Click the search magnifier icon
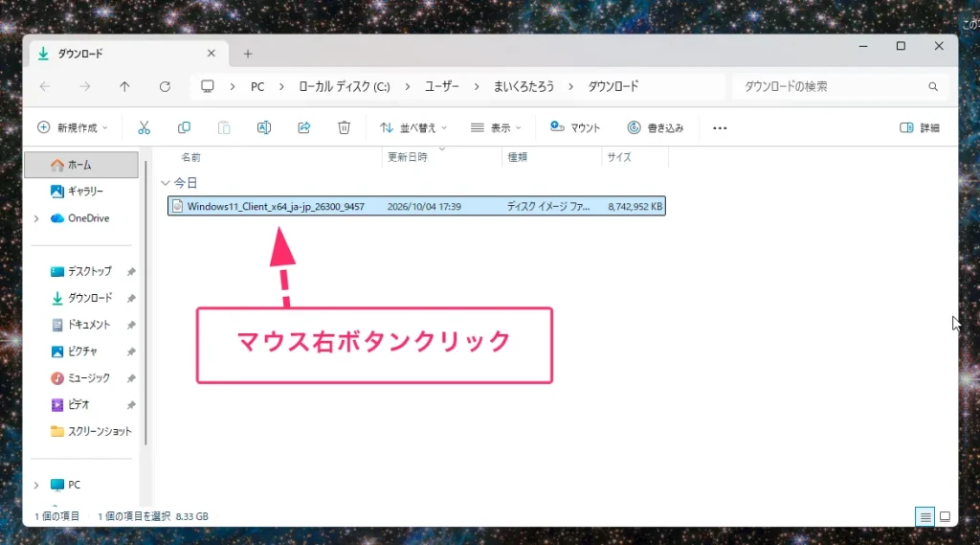Viewport: 980px width, 545px height. pos(933,86)
